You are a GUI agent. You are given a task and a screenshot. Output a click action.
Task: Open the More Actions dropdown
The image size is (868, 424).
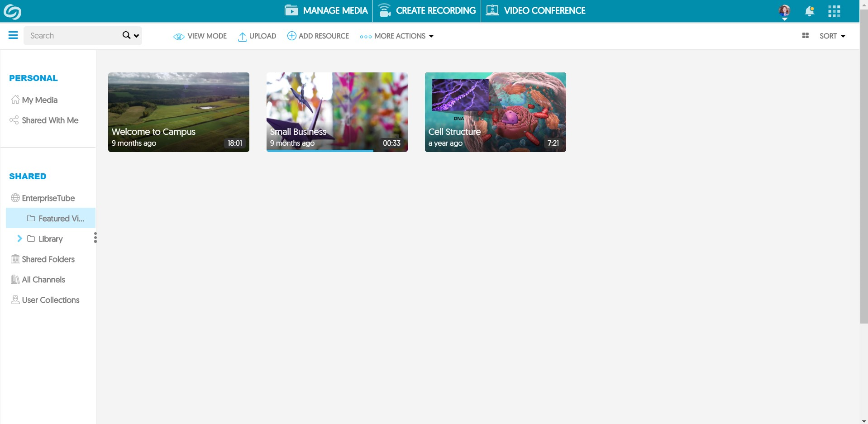[396, 36]
